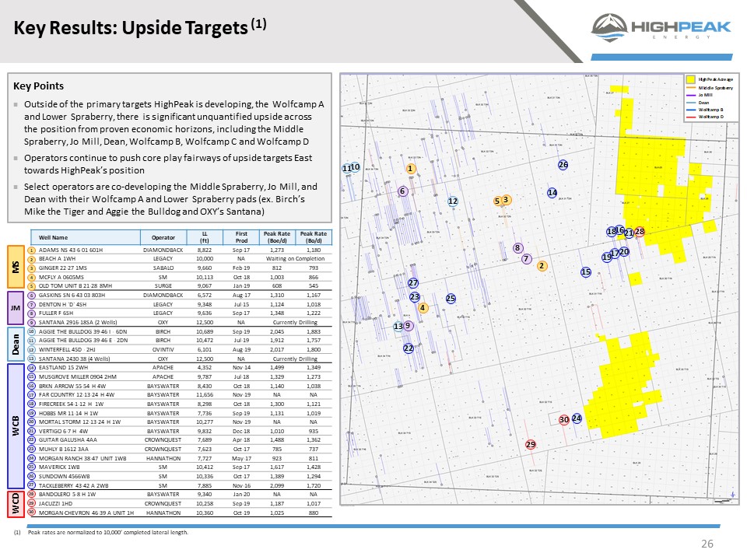Click orange map marker 3

pos(507,200)
